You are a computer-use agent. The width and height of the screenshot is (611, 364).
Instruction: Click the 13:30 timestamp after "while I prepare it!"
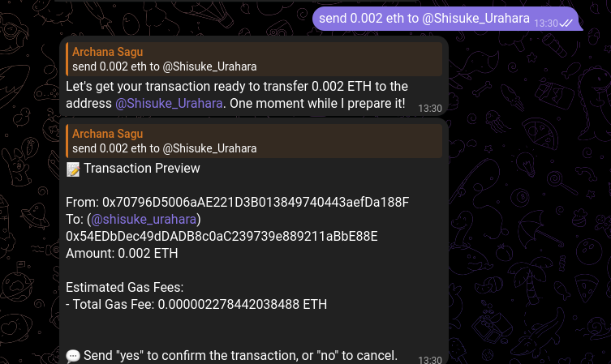[x=430, y=109]
